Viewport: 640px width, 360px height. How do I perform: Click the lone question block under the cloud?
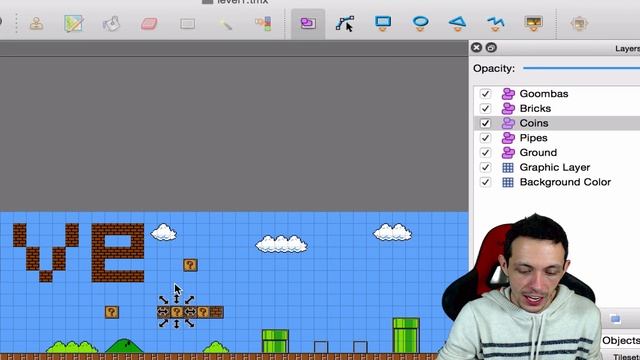[x=190, y=265]
